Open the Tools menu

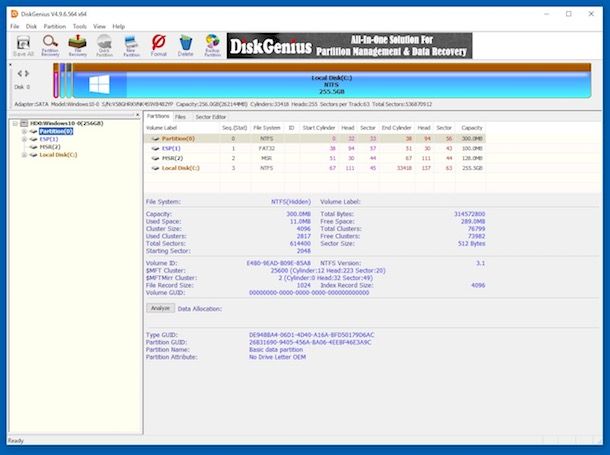79,26
